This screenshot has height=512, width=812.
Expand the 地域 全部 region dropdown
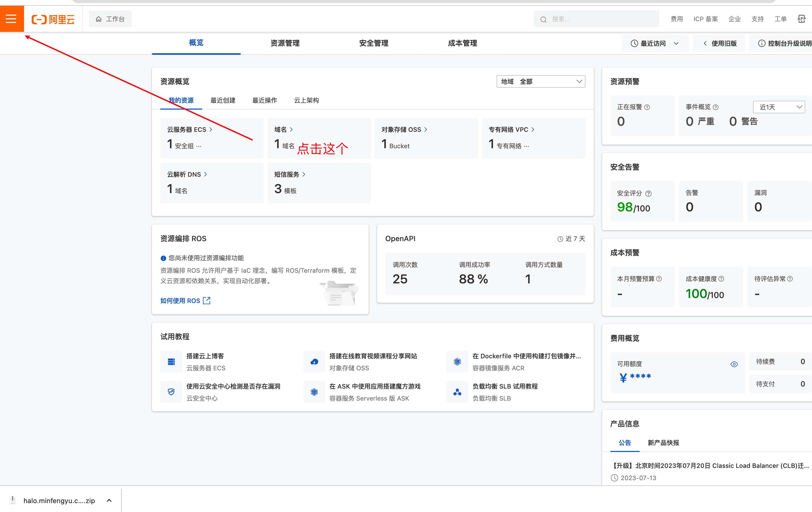tap(540, 82)
